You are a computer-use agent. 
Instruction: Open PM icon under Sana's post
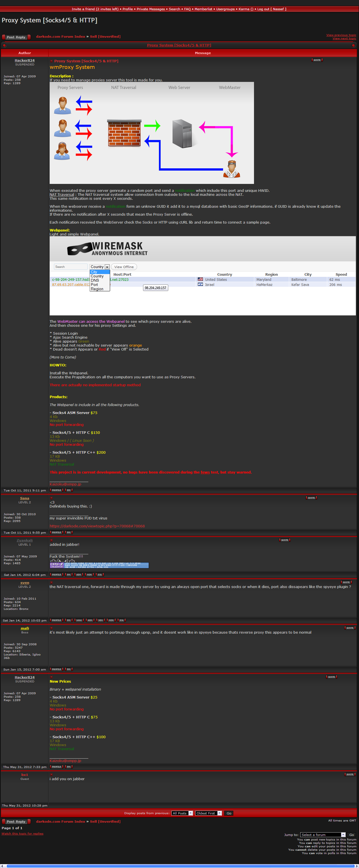click(x=69, y=532)
